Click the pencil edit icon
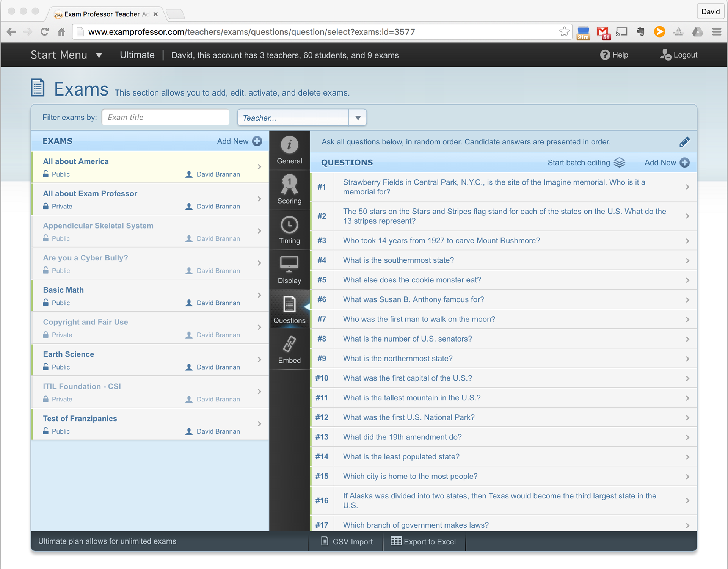The height and width of the screenshot is (569, 728). [x=684, y=142]
